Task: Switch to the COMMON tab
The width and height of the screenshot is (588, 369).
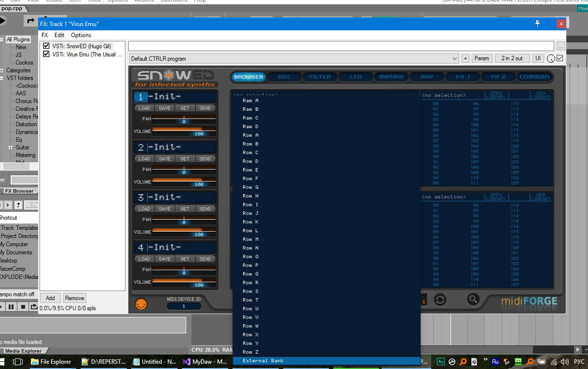Action: 534,77
